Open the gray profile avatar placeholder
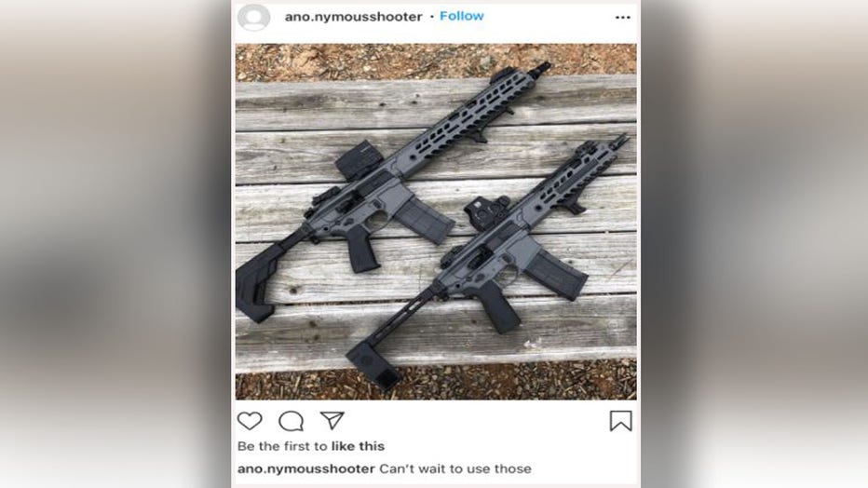 click(x=253, y=17)
